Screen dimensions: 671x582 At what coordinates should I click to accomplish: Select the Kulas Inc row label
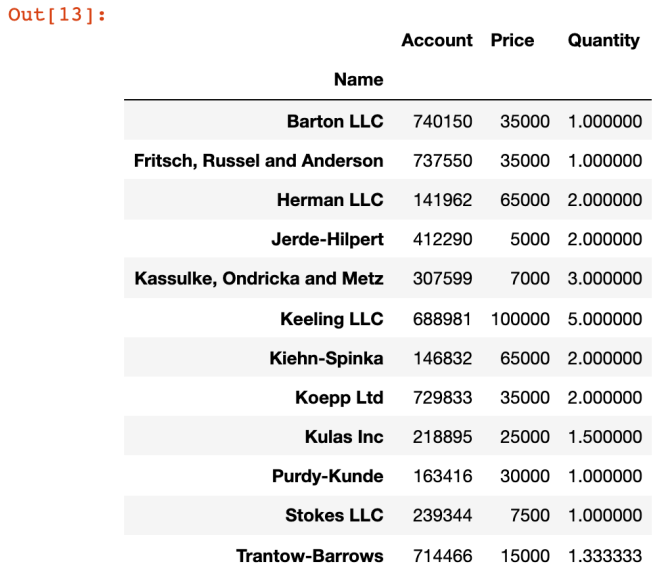(x=344, y=436)
